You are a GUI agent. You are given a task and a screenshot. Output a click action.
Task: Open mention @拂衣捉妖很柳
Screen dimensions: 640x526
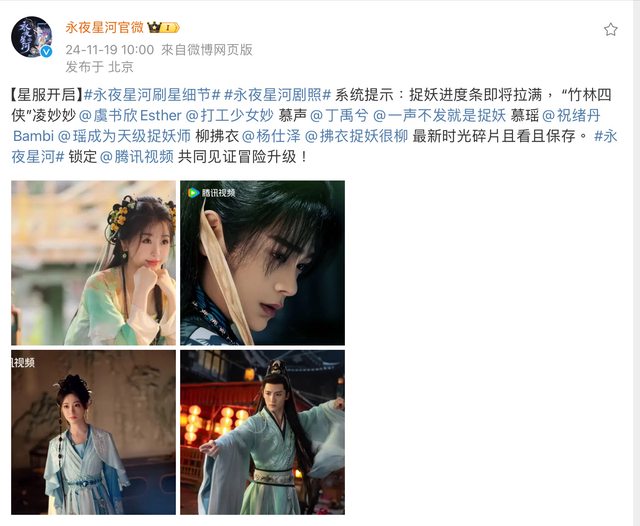[x=356, y=136]
